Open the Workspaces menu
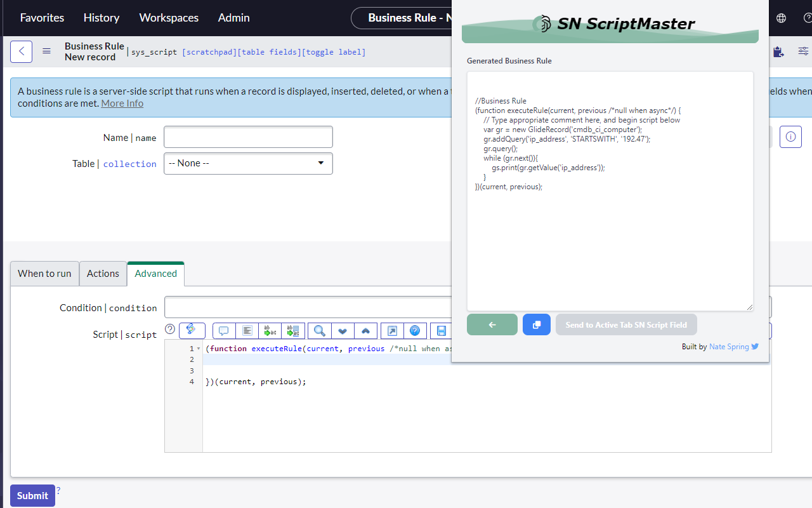Screen dimensions: 812x508 169,18
